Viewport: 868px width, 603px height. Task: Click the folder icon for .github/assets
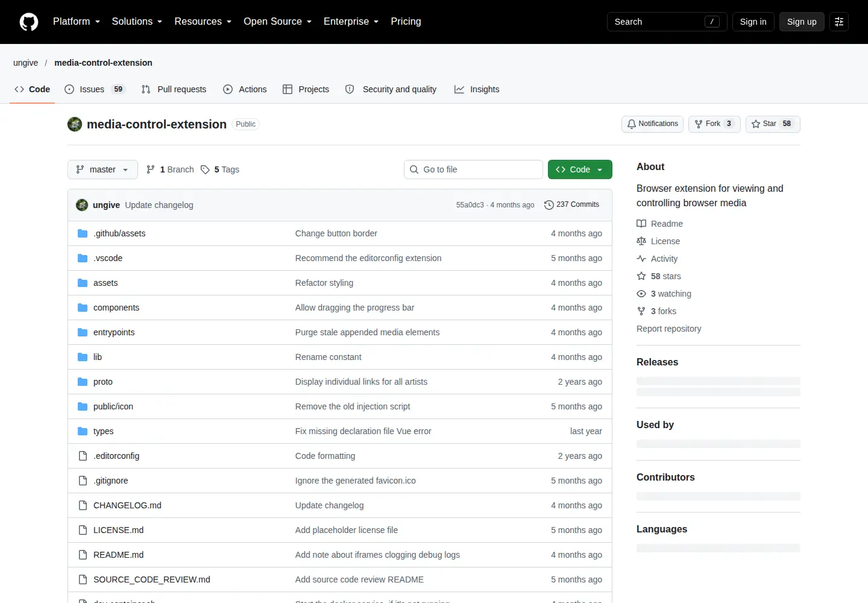point(83,233)
